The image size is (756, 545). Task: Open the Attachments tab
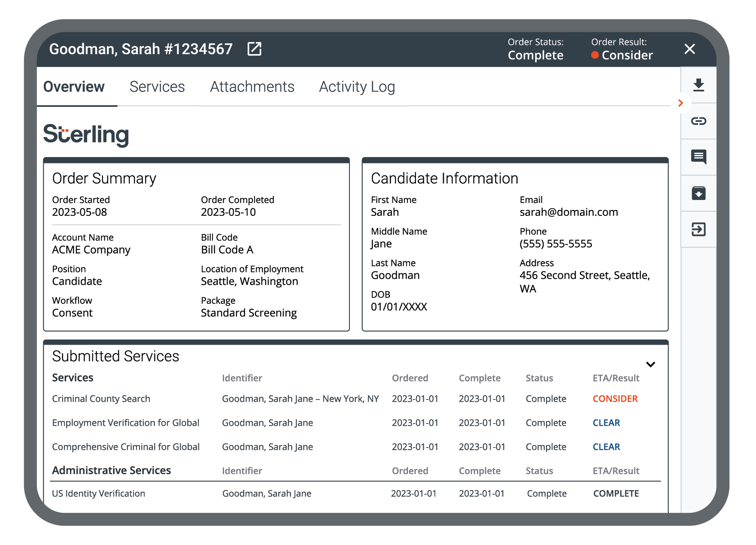point(252,87)
